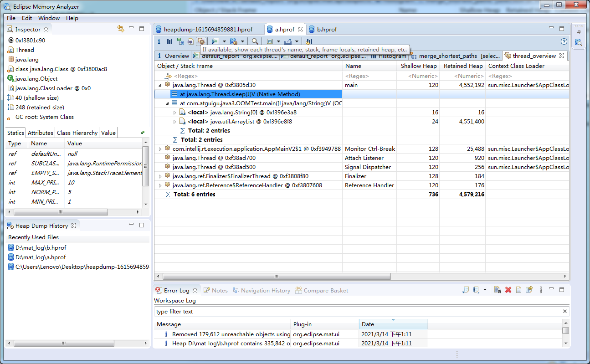Open Error Log view menu dots
The height and width of the screenshot is (364, 590).
pos(541,290)
